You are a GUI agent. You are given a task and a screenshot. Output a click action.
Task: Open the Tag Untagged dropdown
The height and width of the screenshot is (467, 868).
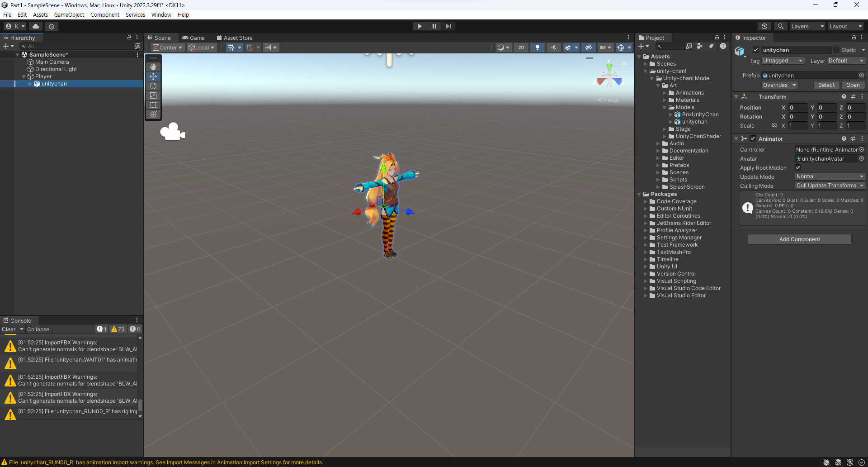783,61
